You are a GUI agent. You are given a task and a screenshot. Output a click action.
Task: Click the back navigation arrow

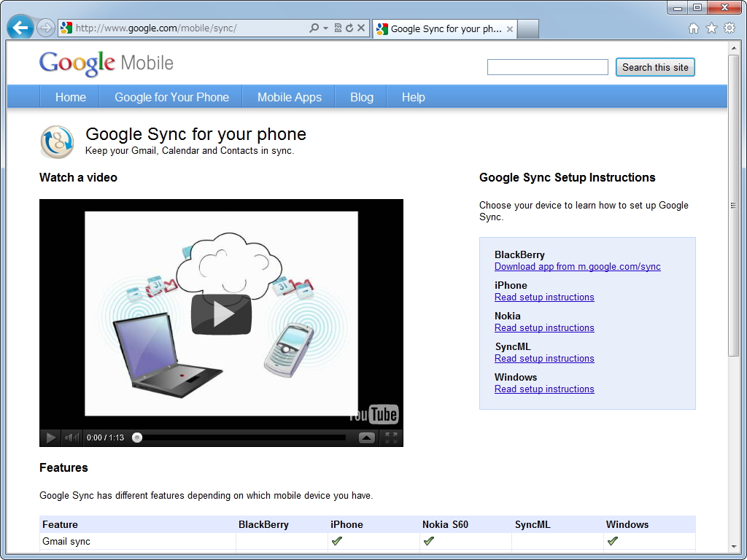[x=20, y=26]
